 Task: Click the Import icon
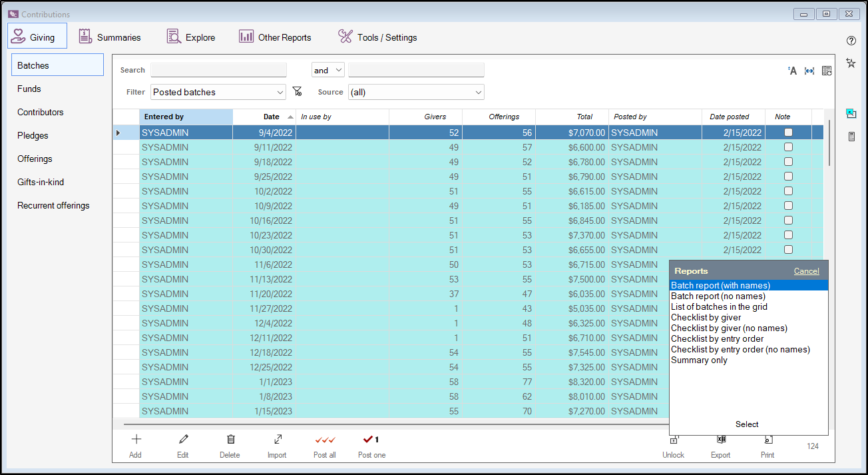point(278,440)
